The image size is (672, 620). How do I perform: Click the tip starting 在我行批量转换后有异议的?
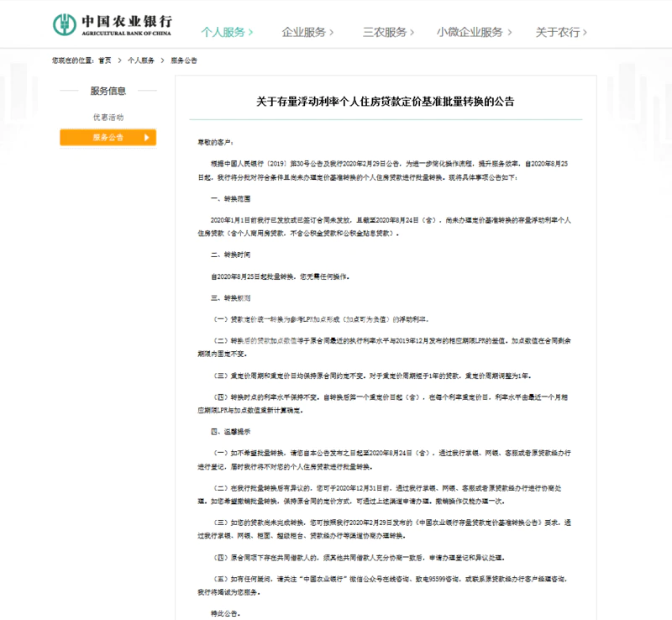click(380, 494)
